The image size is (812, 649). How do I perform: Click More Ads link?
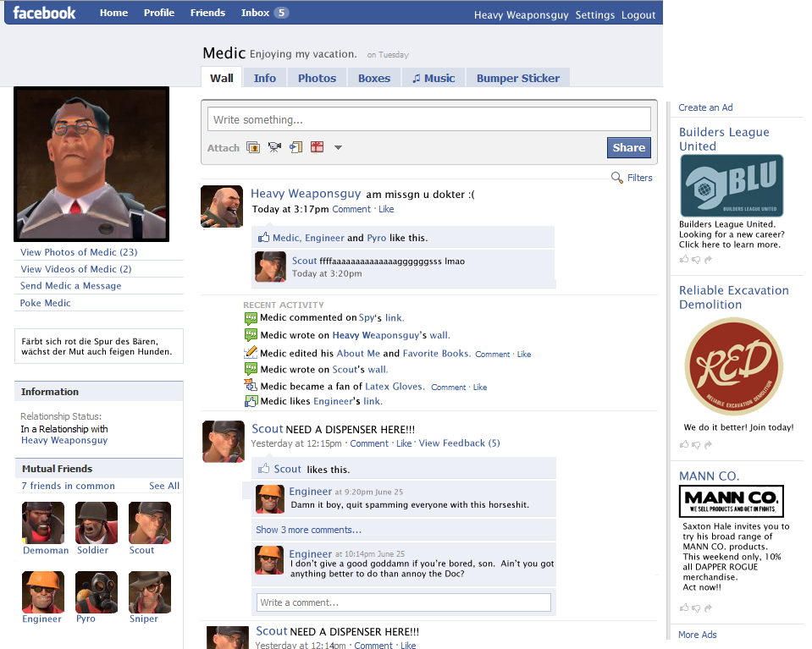697,635
